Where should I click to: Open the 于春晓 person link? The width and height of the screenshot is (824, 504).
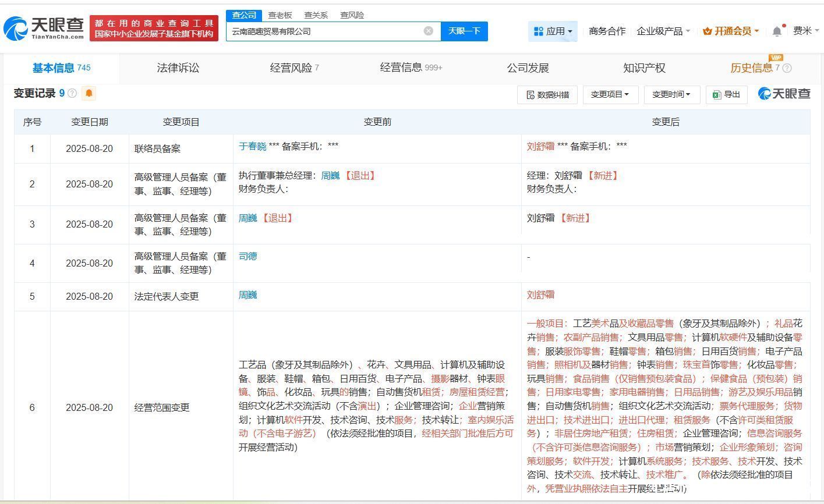coord(252,146)
